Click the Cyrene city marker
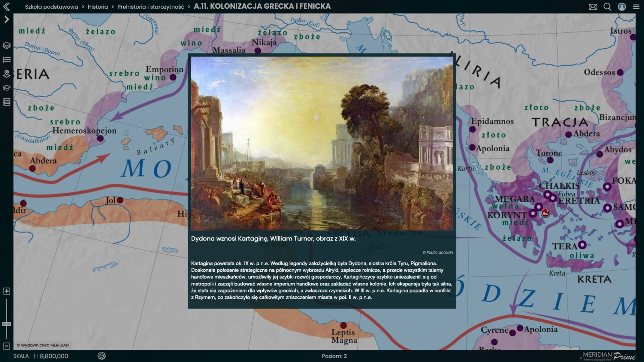Screen dimensions: 644x362 point(512,333)
